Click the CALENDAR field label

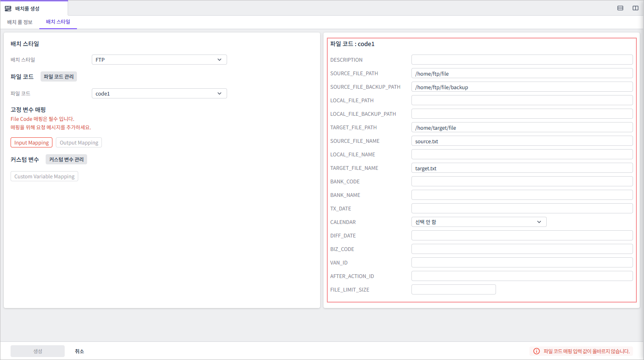343,222
